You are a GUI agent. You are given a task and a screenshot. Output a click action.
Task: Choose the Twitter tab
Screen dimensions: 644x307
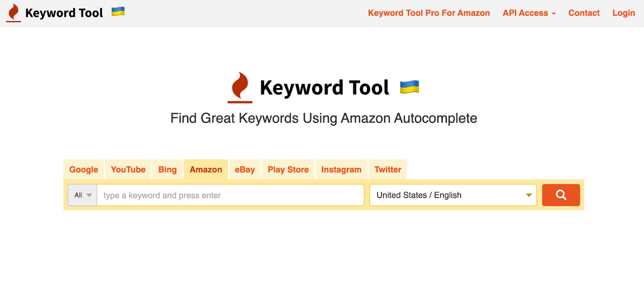[x=388, y=169]
